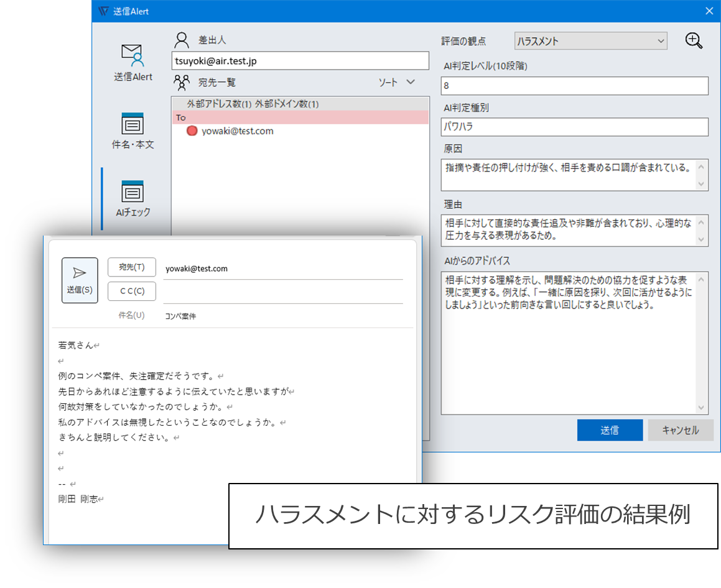Click the CC(C) button
The height and width of the screenshot is (588, 721).
pos(132,291)
